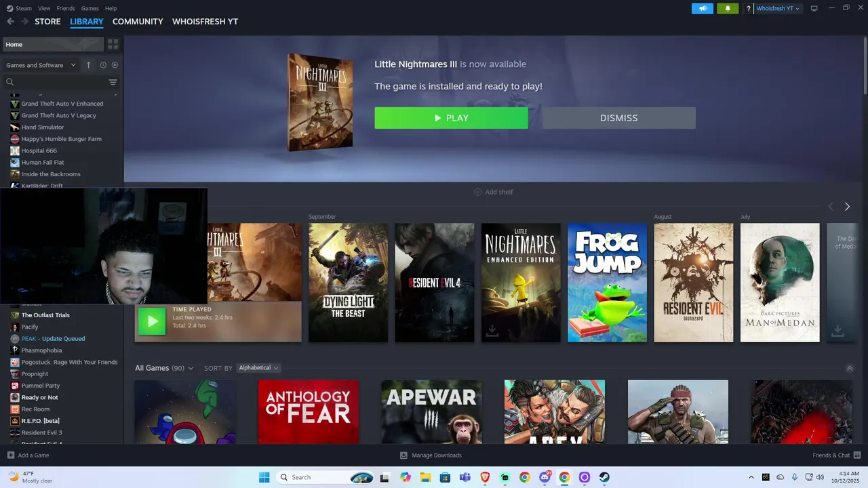Click the library search input field

61,82
